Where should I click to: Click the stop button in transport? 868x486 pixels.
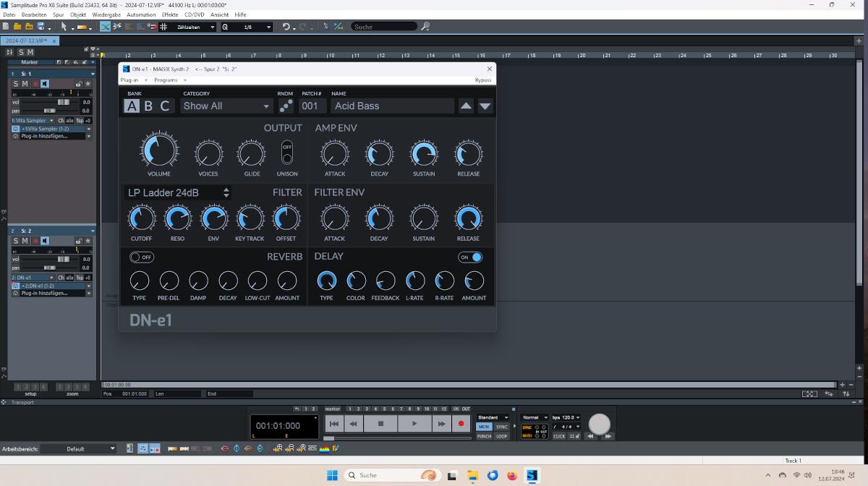(x=380, y=425)
